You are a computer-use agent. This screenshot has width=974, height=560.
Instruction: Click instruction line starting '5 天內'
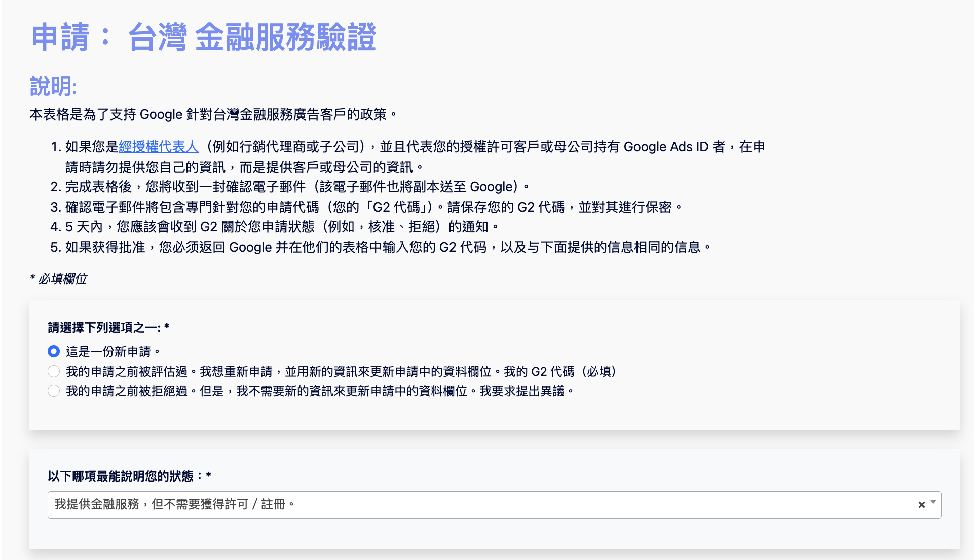(282, 227)
